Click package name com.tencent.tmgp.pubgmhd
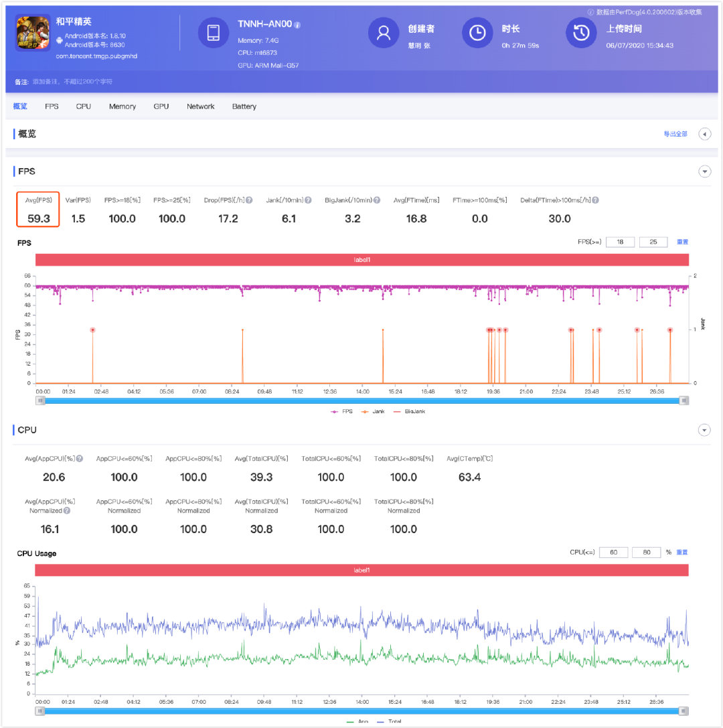The width and height of the screenshot is (723, 728). click(x=96, y=56)
